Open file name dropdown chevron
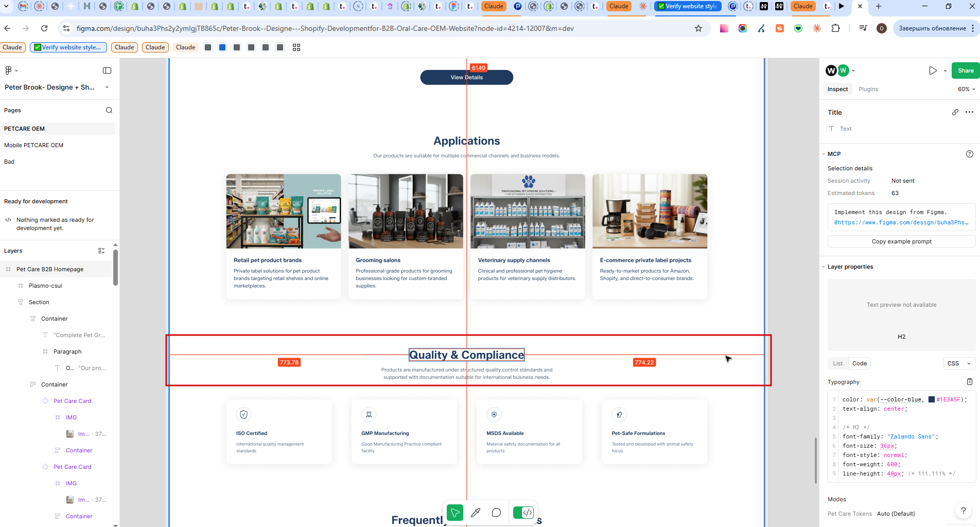The image size is (980, 527). (x=107, y=87)
